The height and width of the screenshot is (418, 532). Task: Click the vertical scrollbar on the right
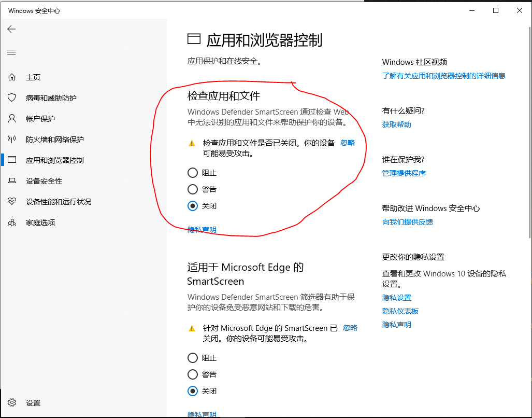530,132
